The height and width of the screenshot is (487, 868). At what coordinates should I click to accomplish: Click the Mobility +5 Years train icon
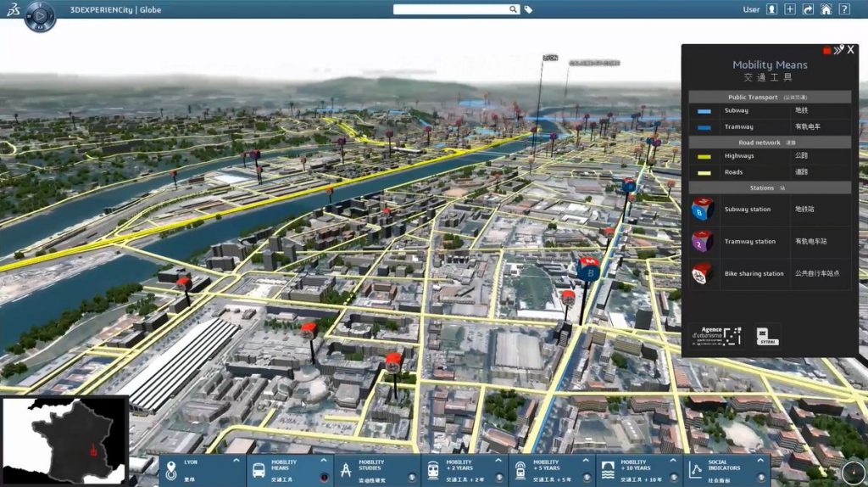point(520,470)
